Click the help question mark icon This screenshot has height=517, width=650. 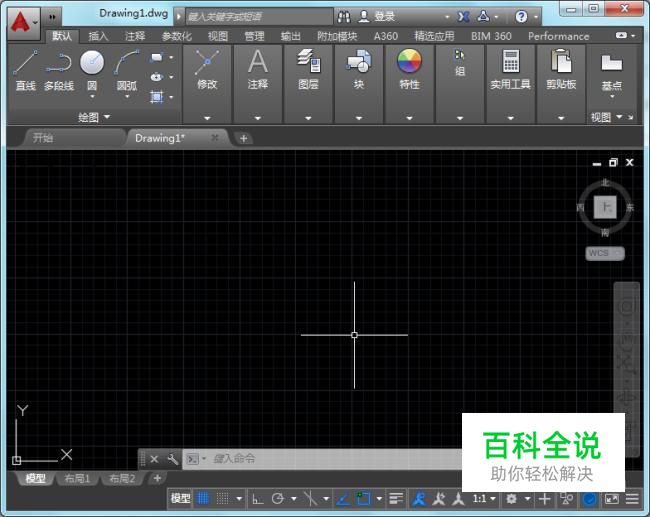click(x=521, y=17)
